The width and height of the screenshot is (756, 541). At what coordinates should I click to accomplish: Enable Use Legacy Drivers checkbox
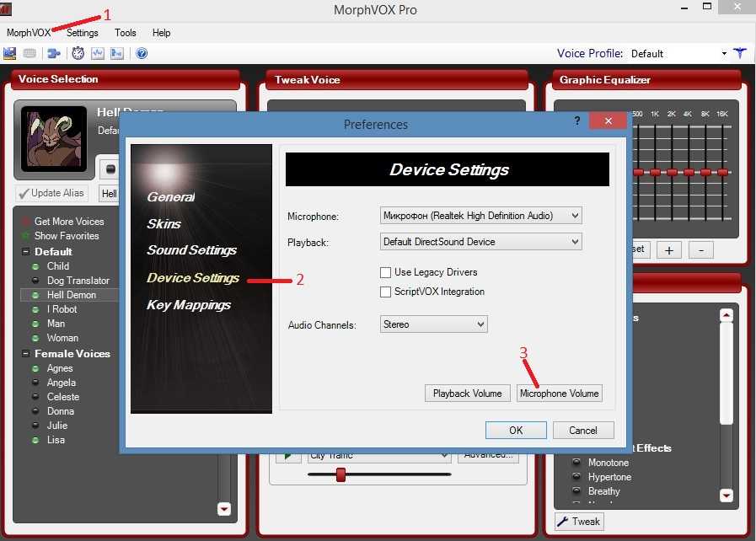385,272
